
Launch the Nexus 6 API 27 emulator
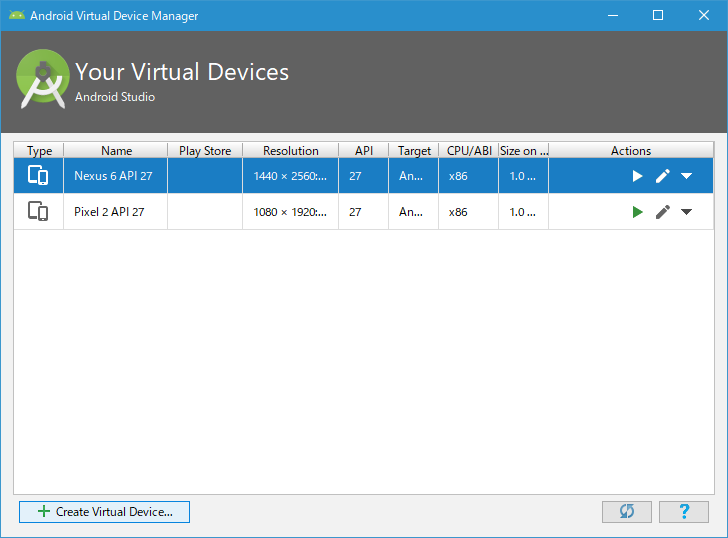pyautogui.click(x=637, y=176)
